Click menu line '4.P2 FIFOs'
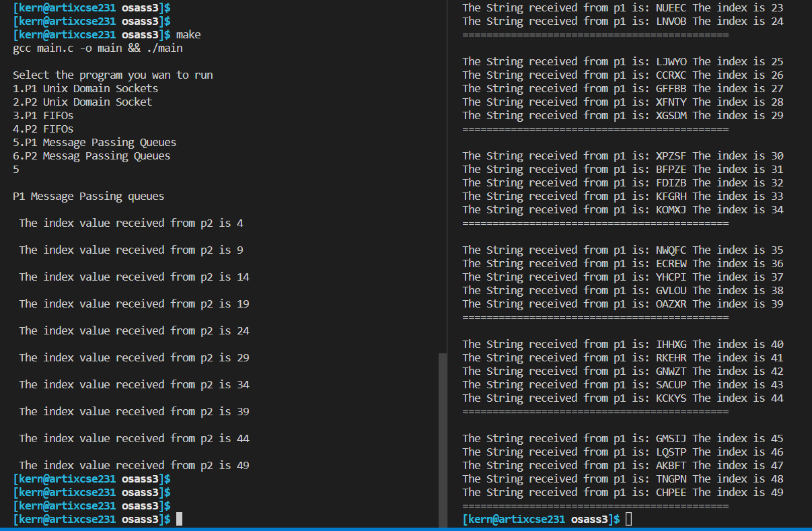 point(43,129)
